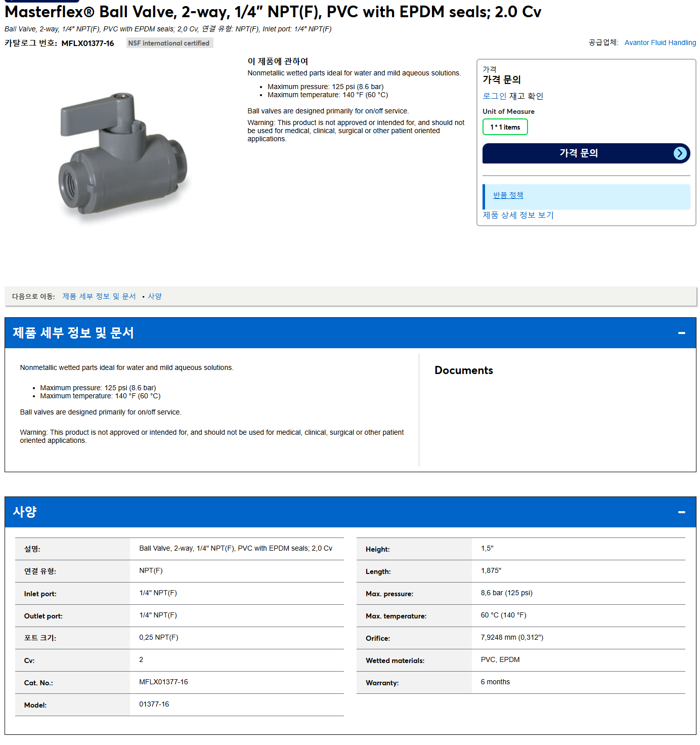This screenshot has height=745, width=700.
Task: Click the 제품 세부 정보 및 문서 header title
Action: 73,333
